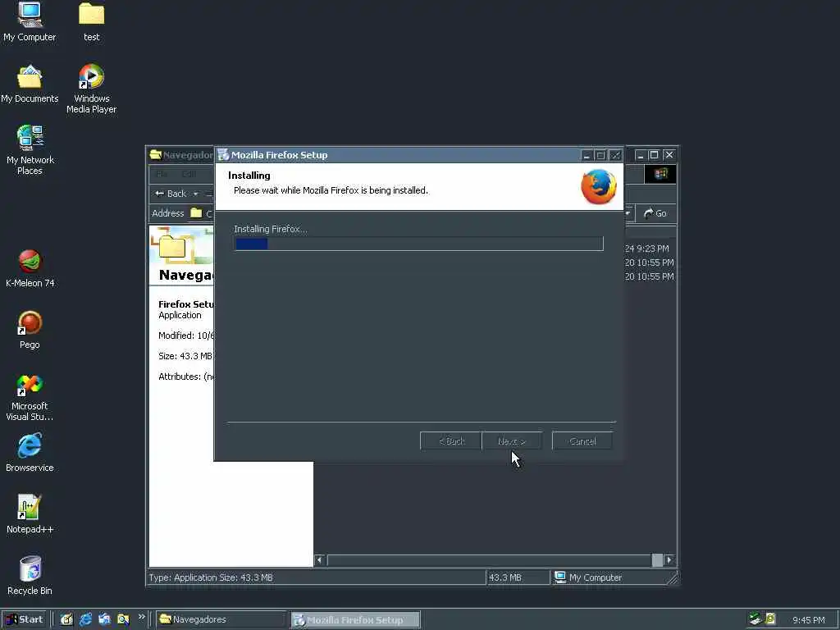
Task: Open the Address bar dropdown arrow
Action: tap(628, 213)
